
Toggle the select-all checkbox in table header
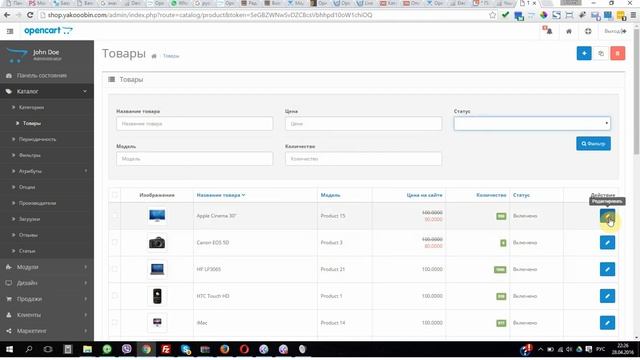pyautogui.click(x=115, y=195)
